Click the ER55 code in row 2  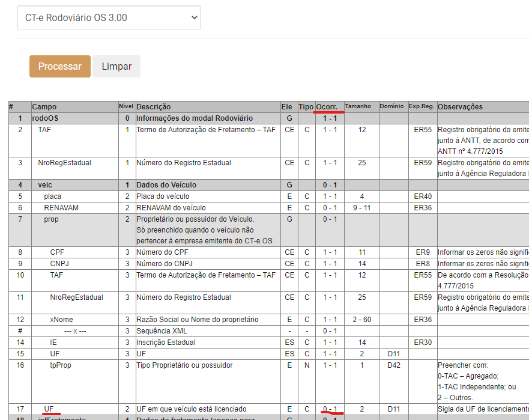[423, 130]
